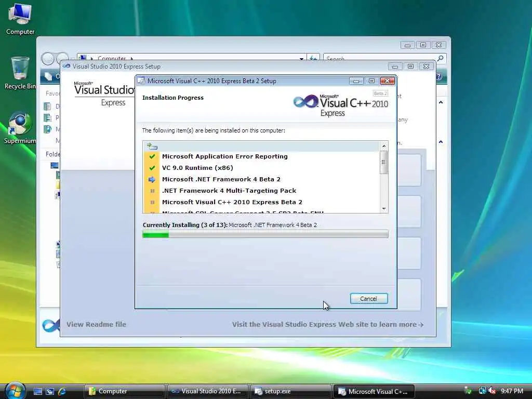This screenshot has height=399, width=532.
Task: Close the Visual C++ 2010 Express Beta 2 Setup dialog
Action: click(x=387, y=81)
